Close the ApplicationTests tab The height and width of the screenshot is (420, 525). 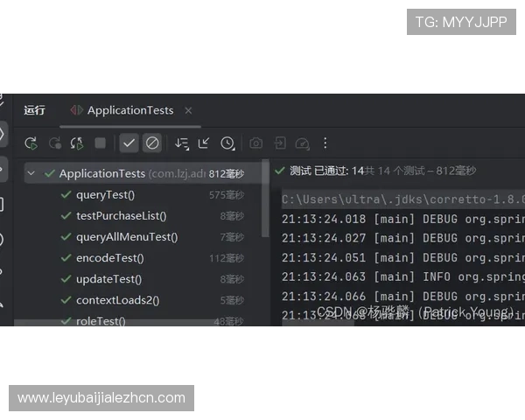click(x=188, y=110)
